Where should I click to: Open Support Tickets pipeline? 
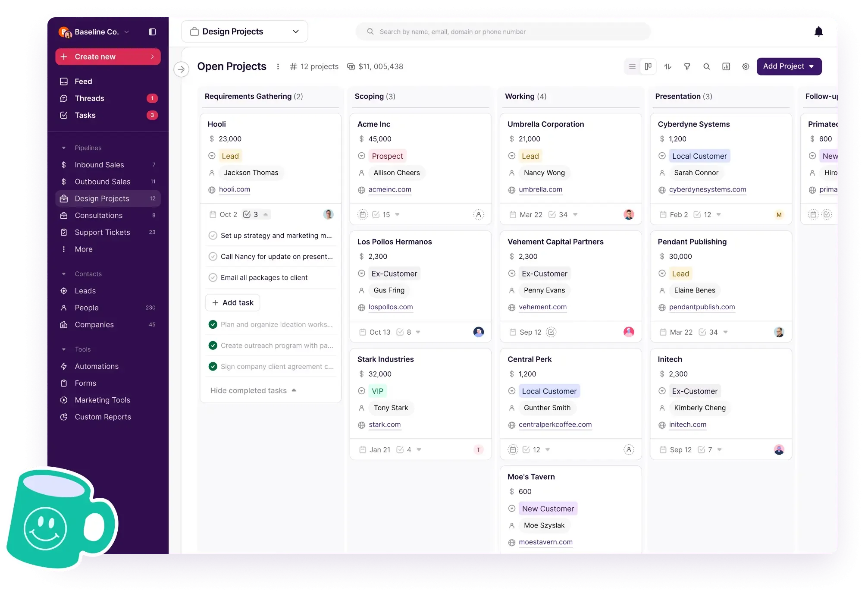click(108, 232)
